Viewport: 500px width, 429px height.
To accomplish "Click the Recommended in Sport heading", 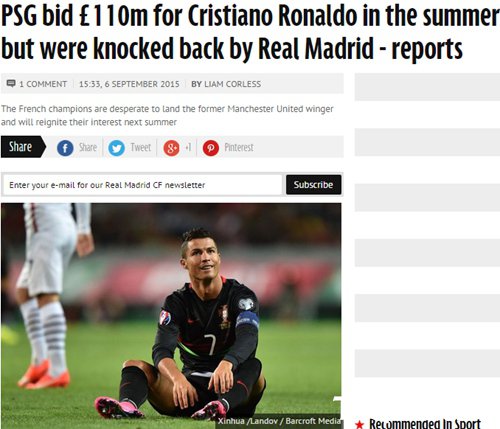I will tap(425, 424).
